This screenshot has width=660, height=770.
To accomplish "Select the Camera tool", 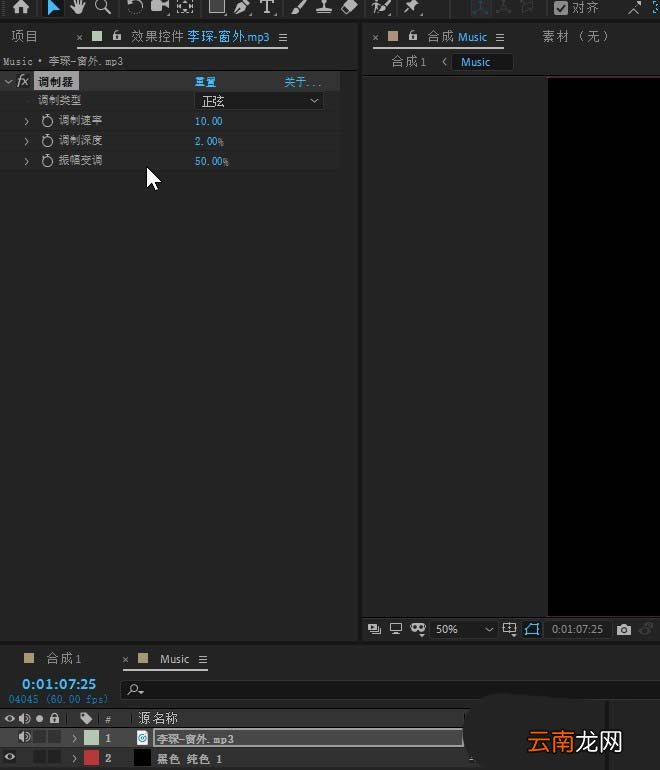I will [x=160, y=6].
